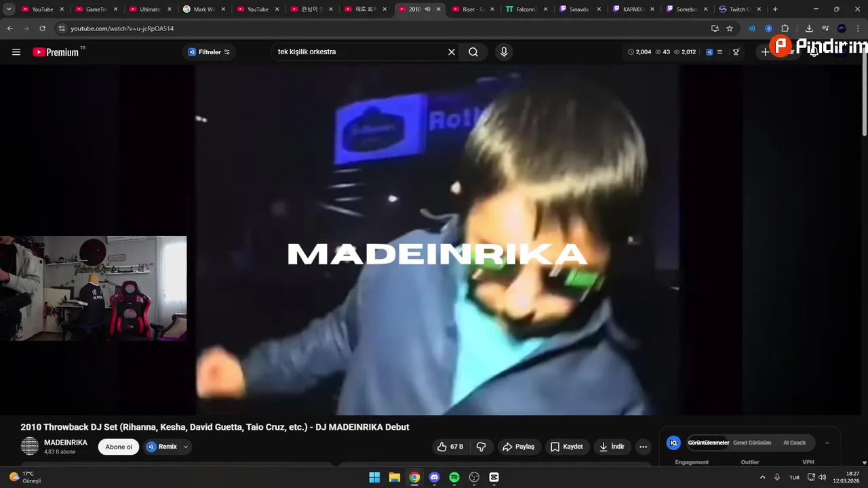The image size is (868, 488).
Task: Switch to the Ultimate tab
Action: coord(149,9)
